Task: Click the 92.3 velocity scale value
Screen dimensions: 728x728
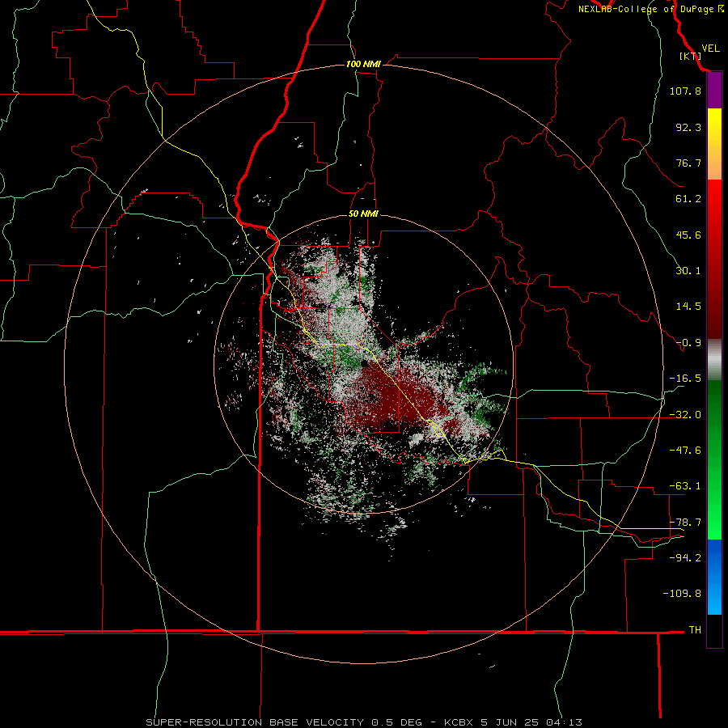Action: pyautogui.click(x=688, y=127)
